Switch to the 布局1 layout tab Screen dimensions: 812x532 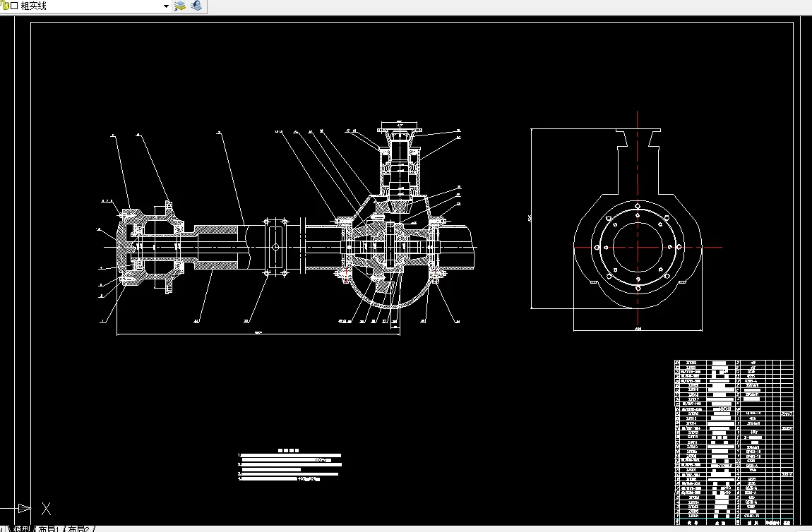[x=48, y=528]
